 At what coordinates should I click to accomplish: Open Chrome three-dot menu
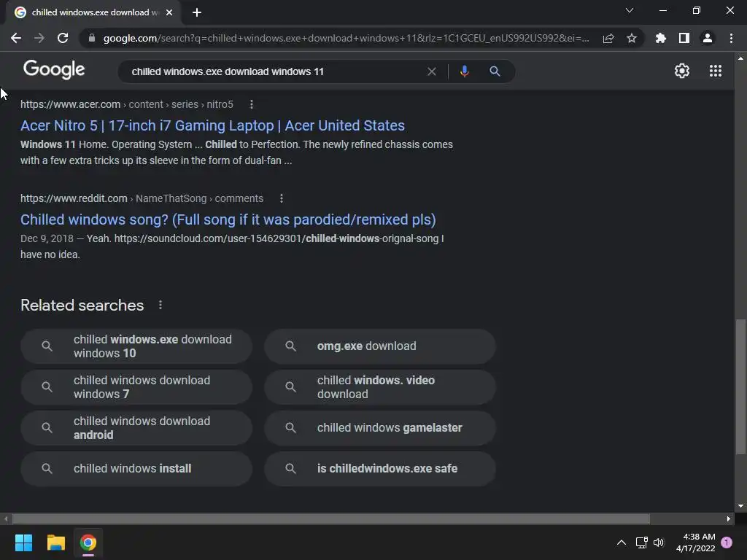tap(731, 38)
